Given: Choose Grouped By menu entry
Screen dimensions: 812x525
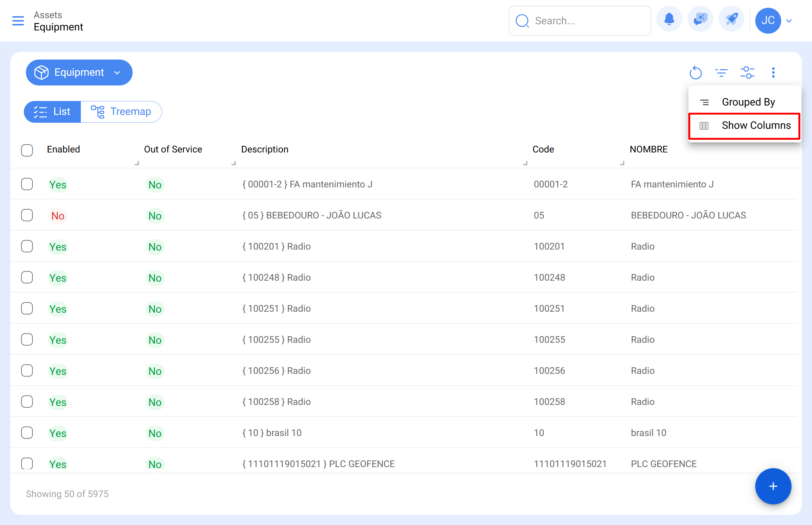Looking at the screenshot, I should point(744,102).
